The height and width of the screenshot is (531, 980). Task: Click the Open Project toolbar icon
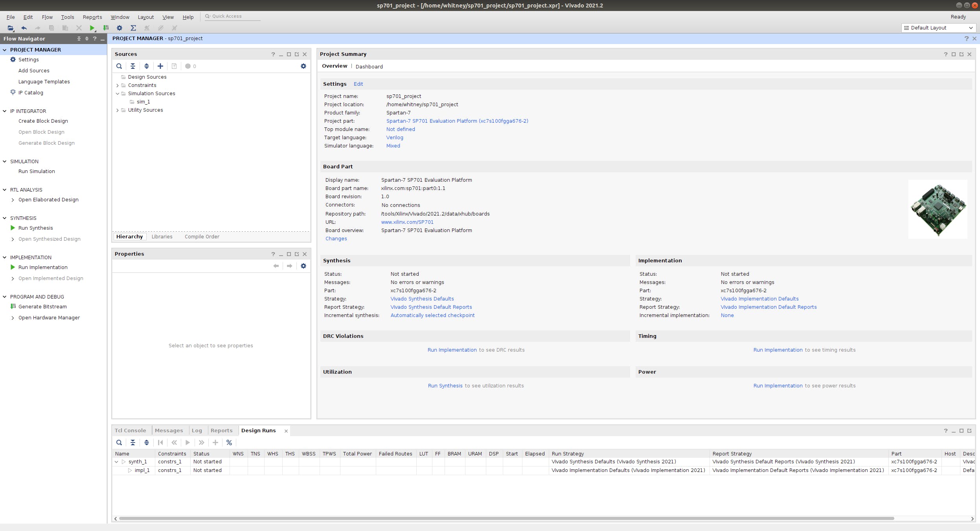tap(11, 28)
